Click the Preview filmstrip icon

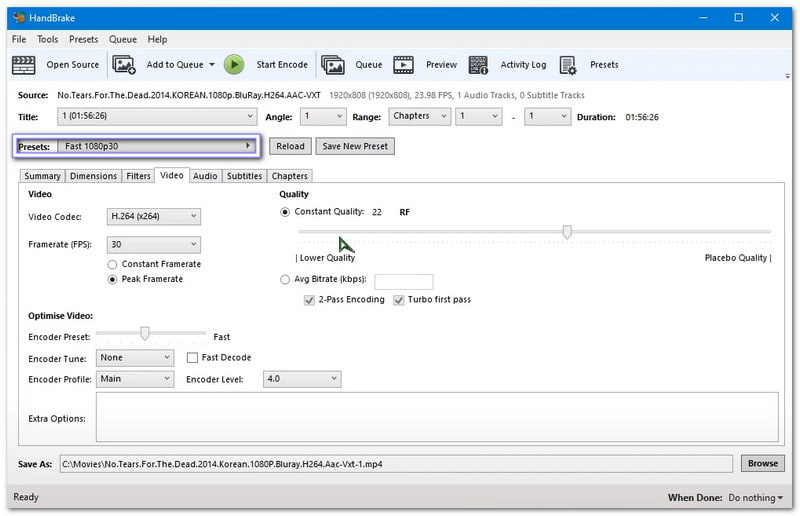coord(403,65)
